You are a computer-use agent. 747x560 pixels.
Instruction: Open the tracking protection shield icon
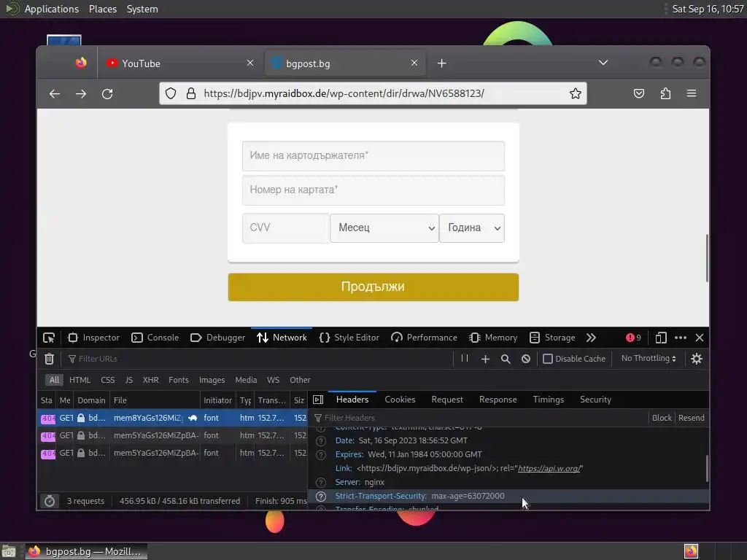(x=171, y=93)
